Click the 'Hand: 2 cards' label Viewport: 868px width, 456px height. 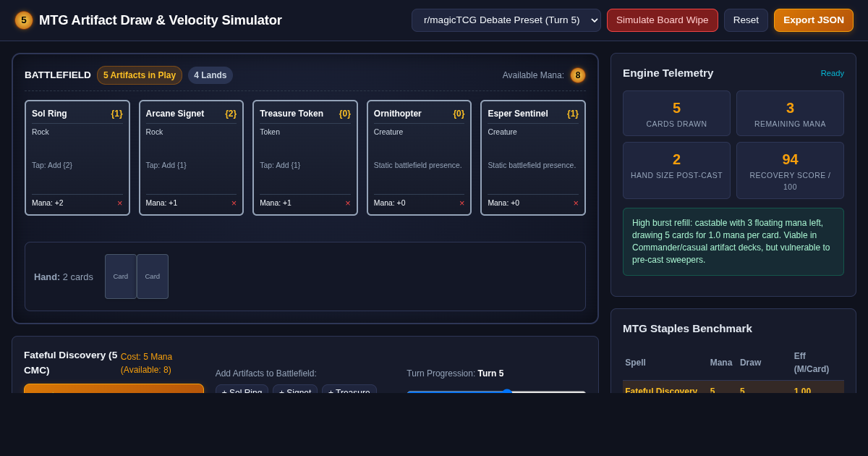64,276
